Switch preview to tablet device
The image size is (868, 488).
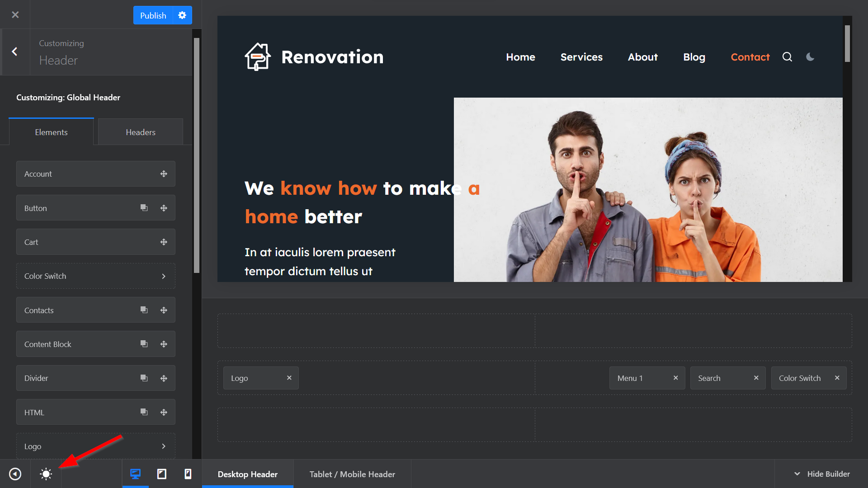pos(161,474)
